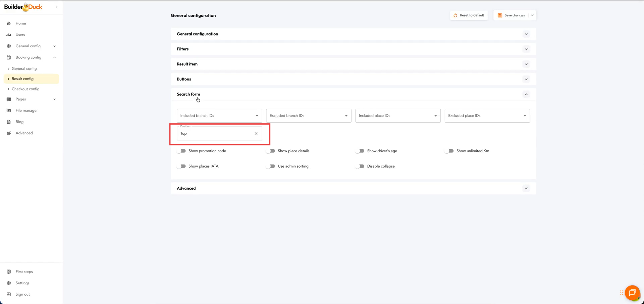Open the Save changes dropdown arrow

point(532,15)
